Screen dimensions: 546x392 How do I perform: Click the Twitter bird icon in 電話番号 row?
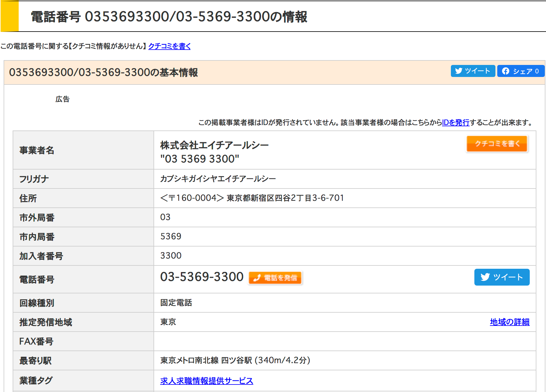pos(485,277)
